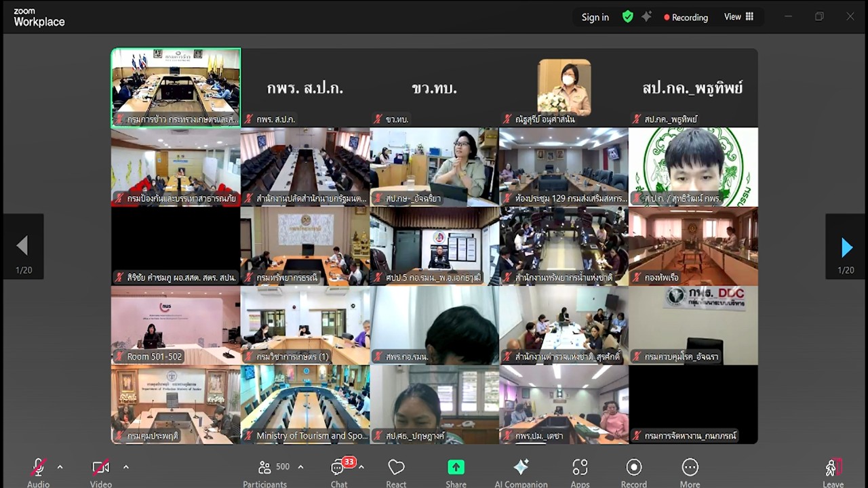Open the View layout menu
Image resolution: width=868 pixels, height=488 pixels.
pyautogui.click(x=738, y=17)
